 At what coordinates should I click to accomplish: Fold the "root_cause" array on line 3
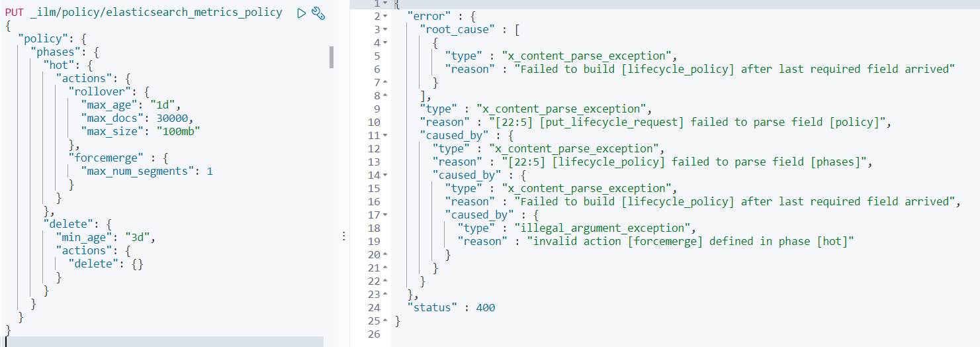(x=385, y=29)
